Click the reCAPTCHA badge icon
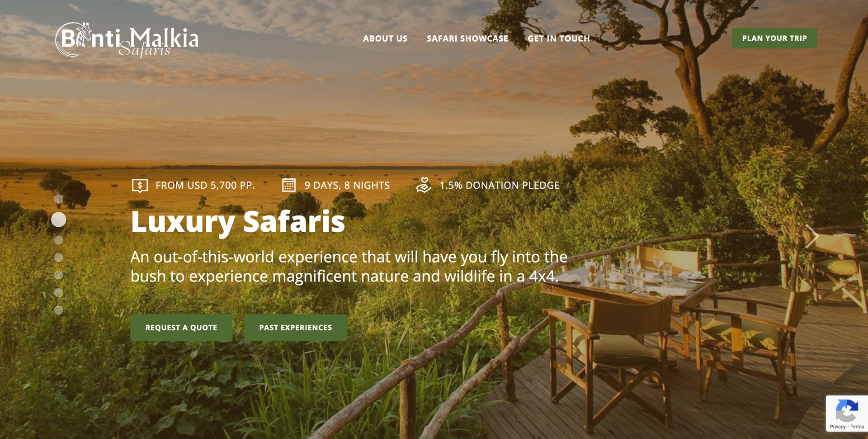The height and width of the screenshot is (439, 868). (x=847, y=410)
